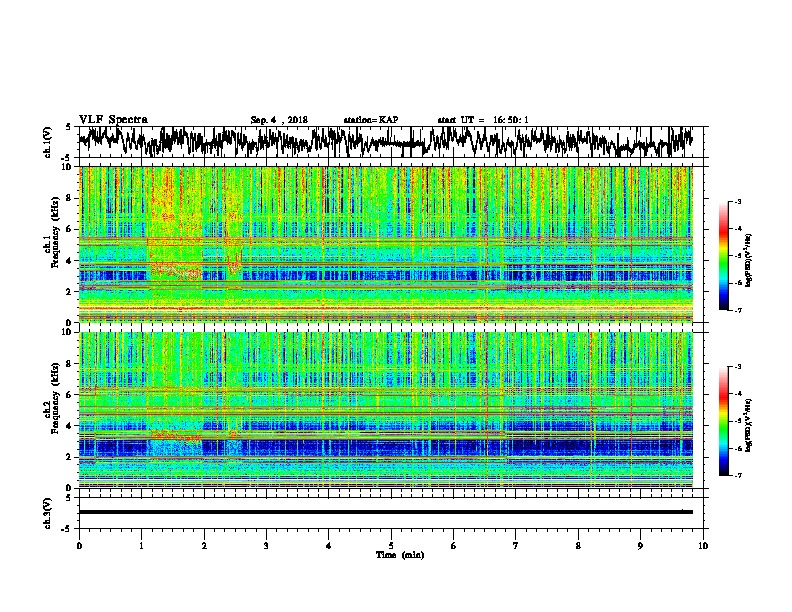The height and width of the screenshot is (612, 792).
Task: Click the "8" kHz tick on ch.2 axis
Action: pyautogui.click(x=69, y=364)
